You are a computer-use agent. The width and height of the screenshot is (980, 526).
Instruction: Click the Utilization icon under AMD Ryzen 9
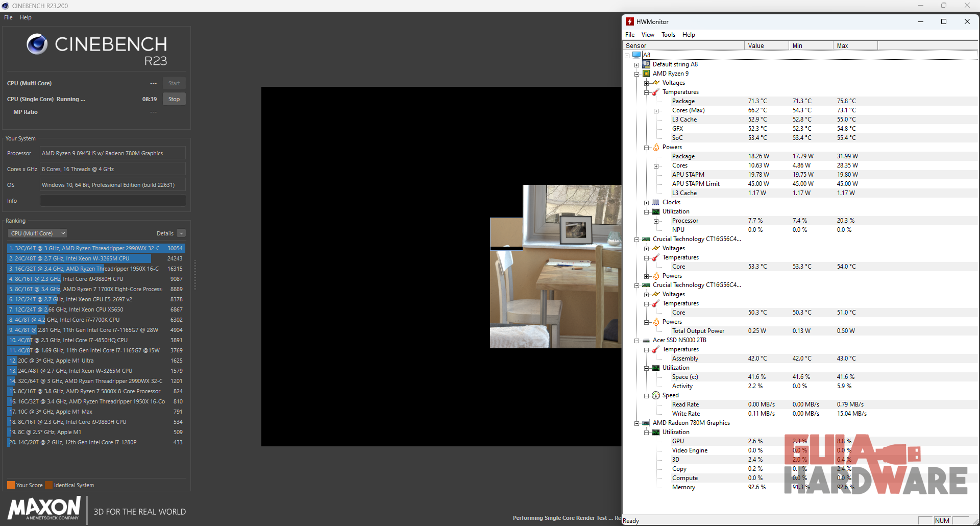coord(656,211)
